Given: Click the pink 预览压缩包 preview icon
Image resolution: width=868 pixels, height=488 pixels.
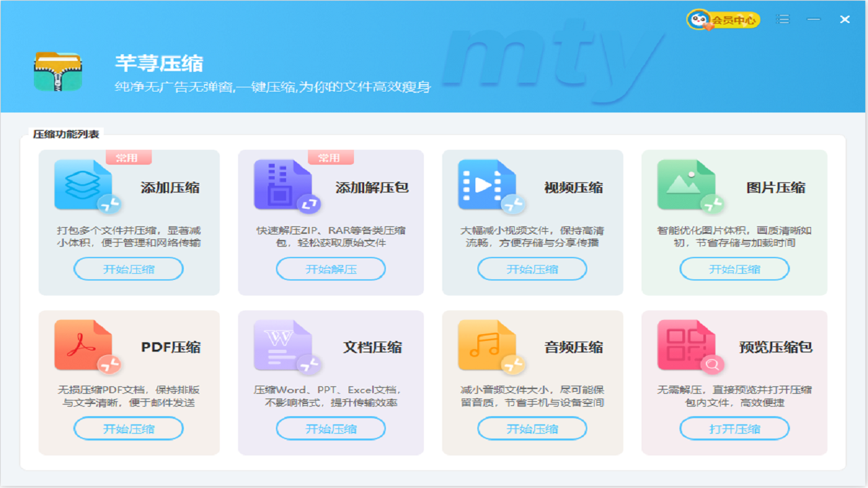Looking at the screenshot, I should coord(686,345).
